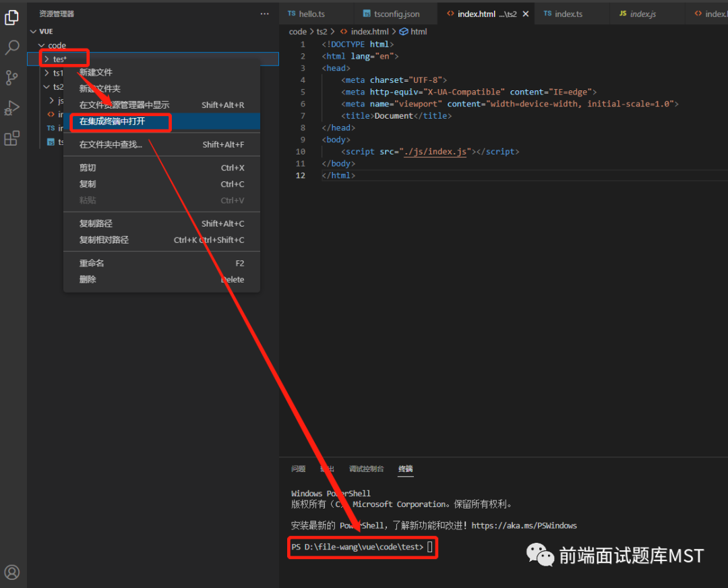This screenshot has width=728, height=588.
Task: Choose 新建文件 from context menu
Action: 162,72
